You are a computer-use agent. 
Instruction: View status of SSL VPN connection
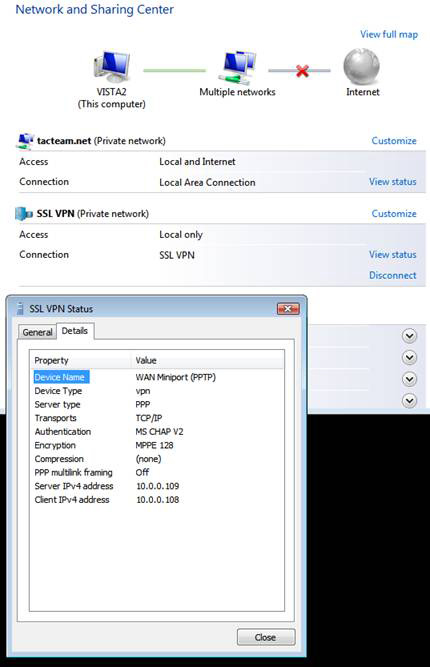(x=393, y=254)
